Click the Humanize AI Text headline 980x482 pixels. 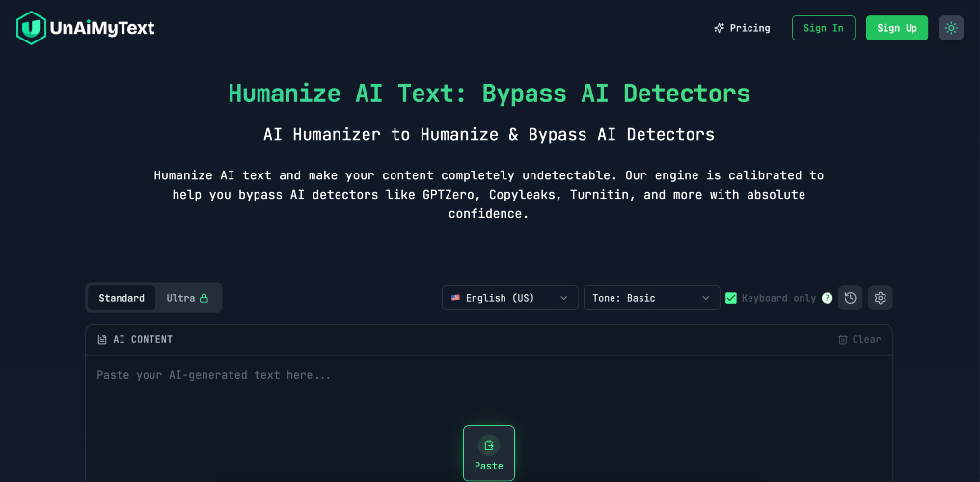coord(489,94)
